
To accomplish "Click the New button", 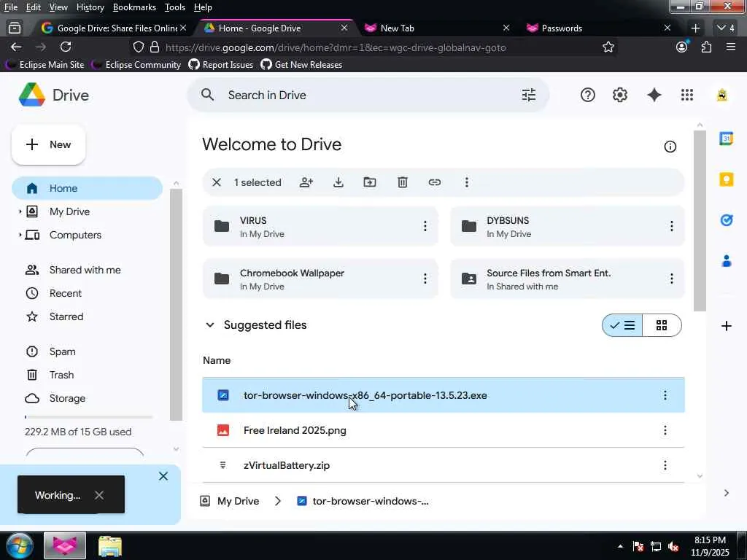I will point(49,145).
